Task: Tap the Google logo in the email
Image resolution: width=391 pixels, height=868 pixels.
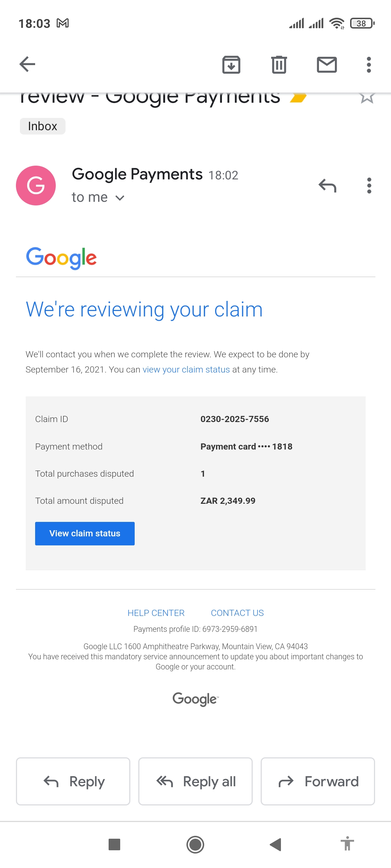Action: [x=61, y=257]
